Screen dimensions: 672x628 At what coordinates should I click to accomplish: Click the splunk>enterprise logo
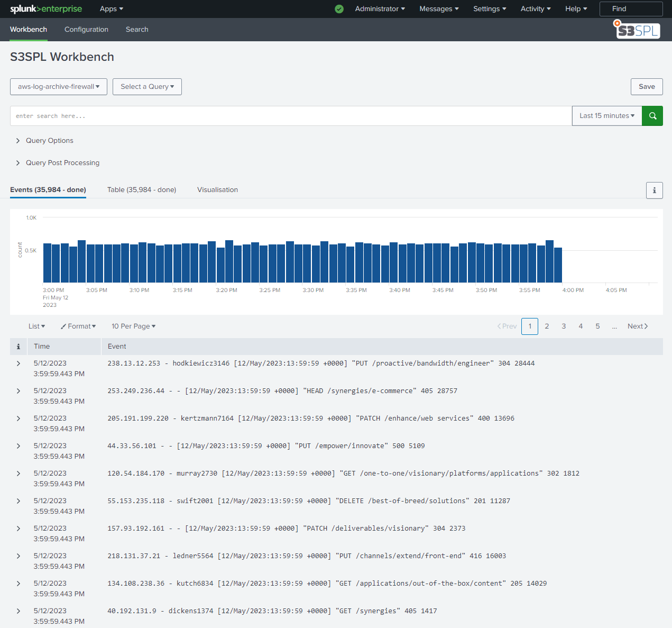tap(46, 9)
